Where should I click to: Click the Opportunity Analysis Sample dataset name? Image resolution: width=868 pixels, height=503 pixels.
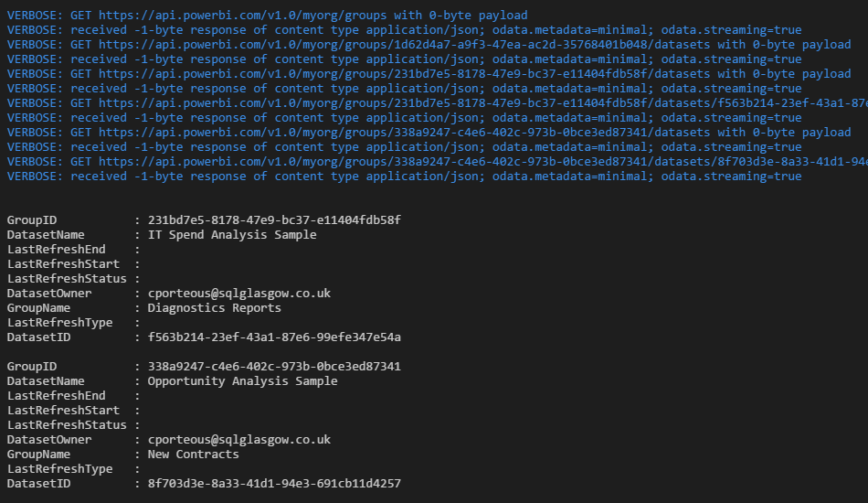tap(242, 381)
